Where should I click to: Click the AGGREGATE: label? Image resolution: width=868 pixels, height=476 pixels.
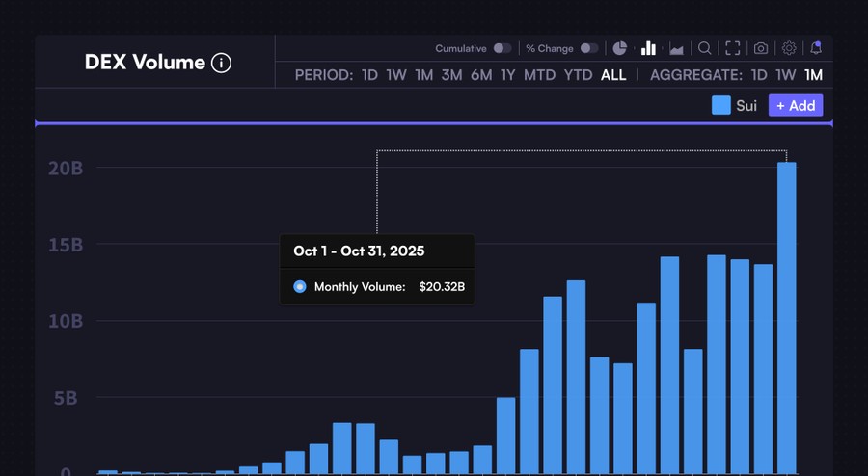[x=696, y=75]
